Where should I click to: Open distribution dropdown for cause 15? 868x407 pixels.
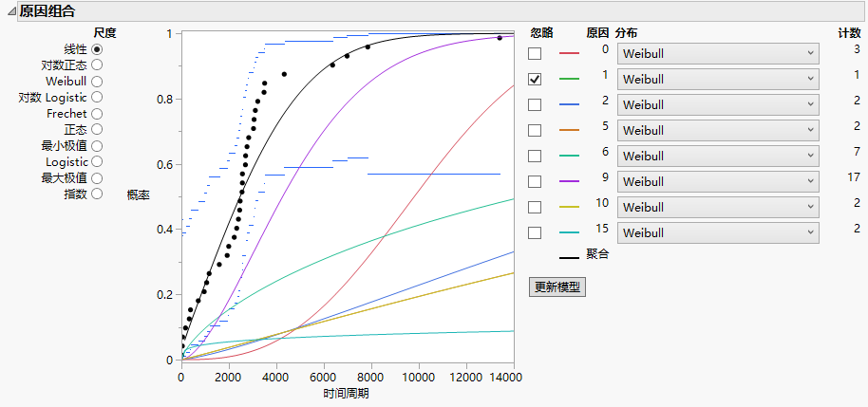click(718, 232)
